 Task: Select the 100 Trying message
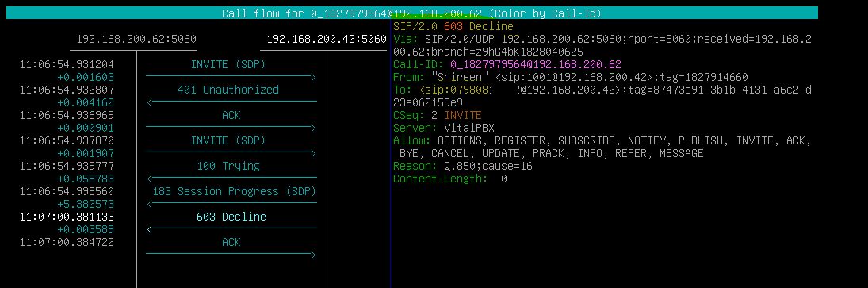(228, 166)
